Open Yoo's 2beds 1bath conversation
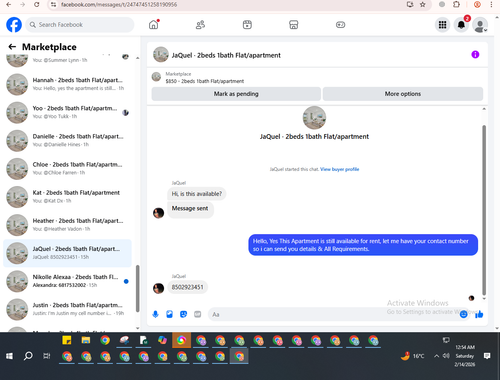 (68, 112)
